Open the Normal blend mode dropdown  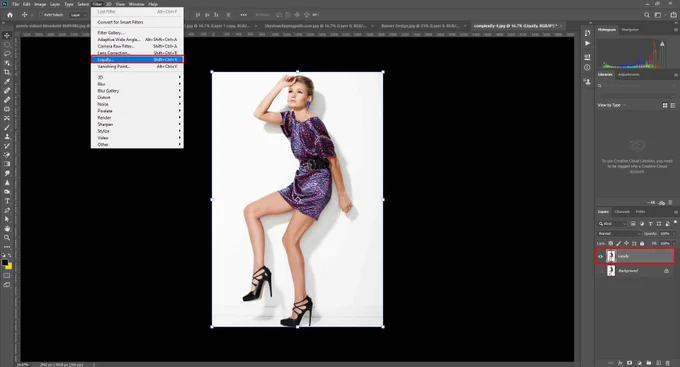coord(619,233)
